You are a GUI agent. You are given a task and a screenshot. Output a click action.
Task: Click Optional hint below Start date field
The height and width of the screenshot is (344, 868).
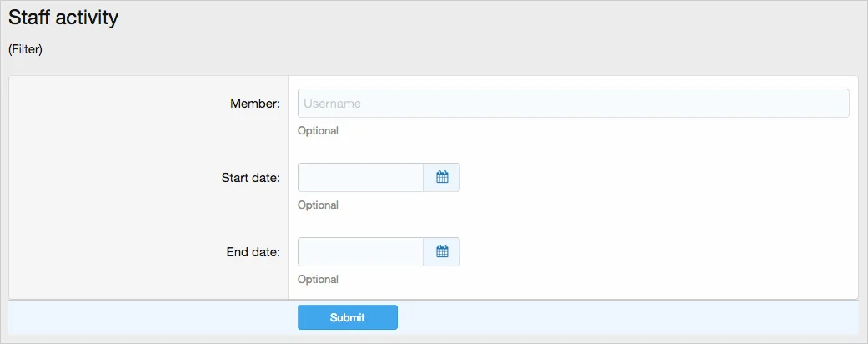[x=318, y=205]
